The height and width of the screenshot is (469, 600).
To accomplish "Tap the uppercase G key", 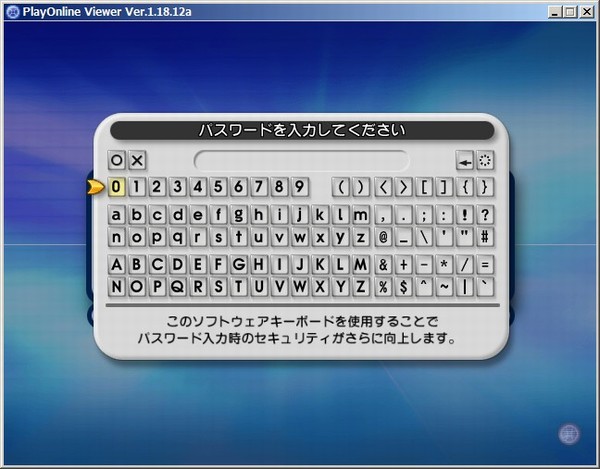I will click(x=238, y=265).
